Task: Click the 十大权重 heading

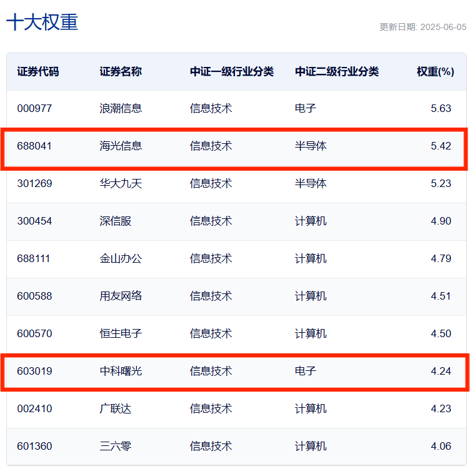Action: (x=42, y=23)
